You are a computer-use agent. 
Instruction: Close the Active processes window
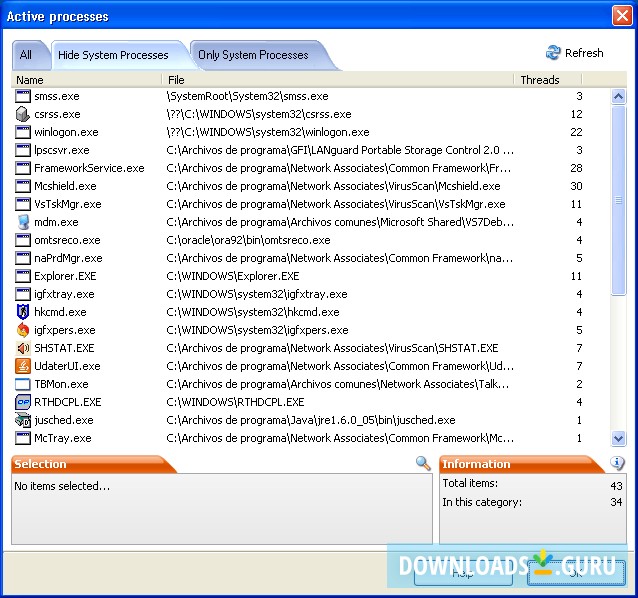(622, 16)
